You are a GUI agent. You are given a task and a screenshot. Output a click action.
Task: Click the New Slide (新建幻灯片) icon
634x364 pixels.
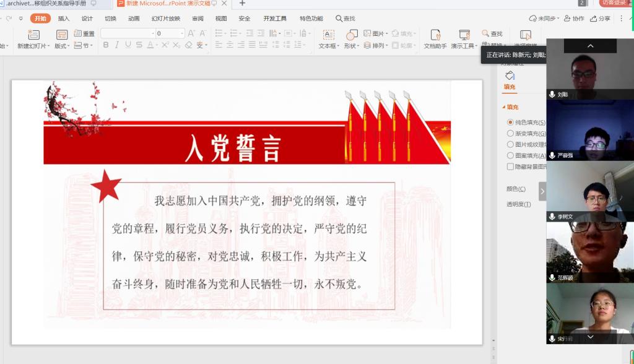33,35
